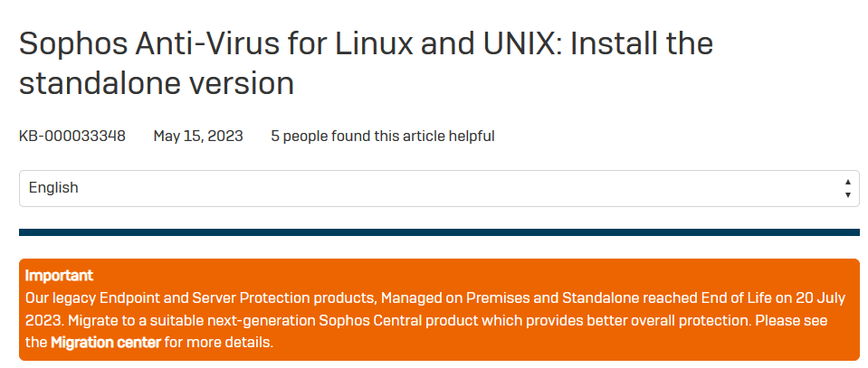The width and height of the screenshot is (868, 368).
Task: Click the word "English" in the selector
Action: 53,188
